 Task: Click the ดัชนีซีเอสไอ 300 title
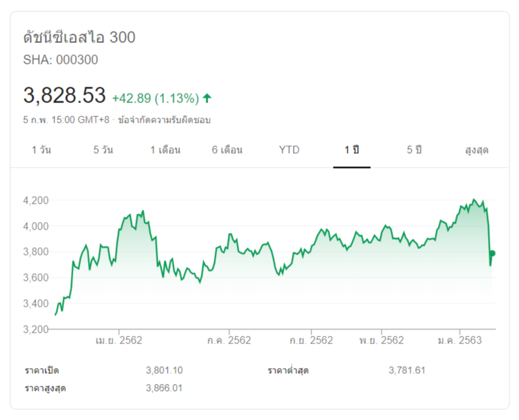tap(79, 37)
